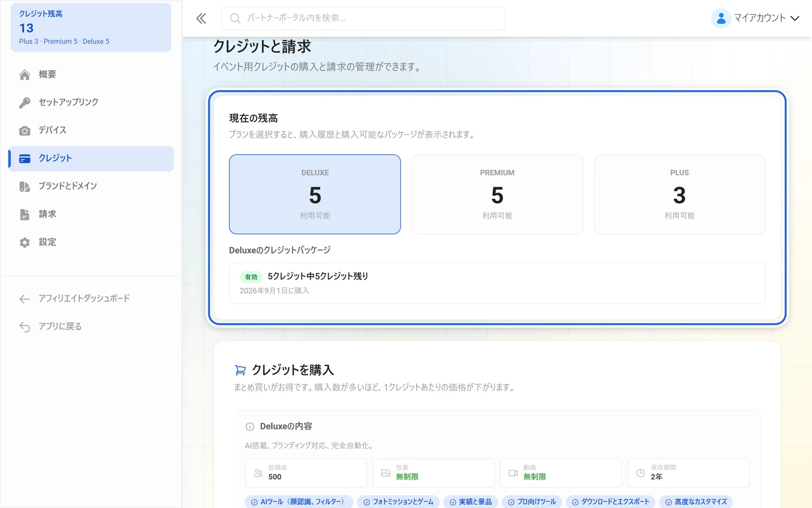
Task: Click the 実績と景品 chip
Action: click(x=471, y=502)
